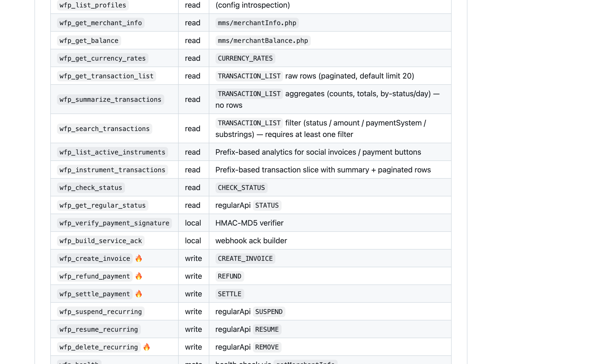The image size is (613, 364).
Task: Select 'local' in wfp_build_service_ack row
Action: (x=193, y=240)
